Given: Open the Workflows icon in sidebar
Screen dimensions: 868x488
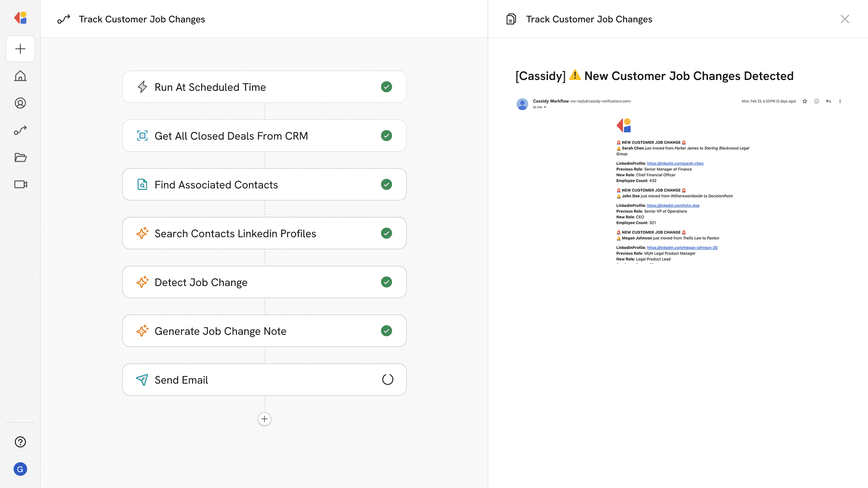Looking at the screenshot, I should click(20, 130).
